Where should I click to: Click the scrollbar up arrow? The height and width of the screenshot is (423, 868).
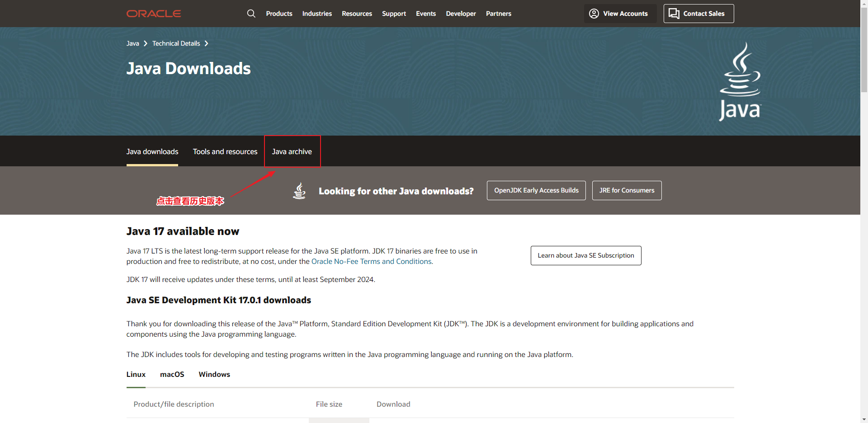(x=864, y=4)
